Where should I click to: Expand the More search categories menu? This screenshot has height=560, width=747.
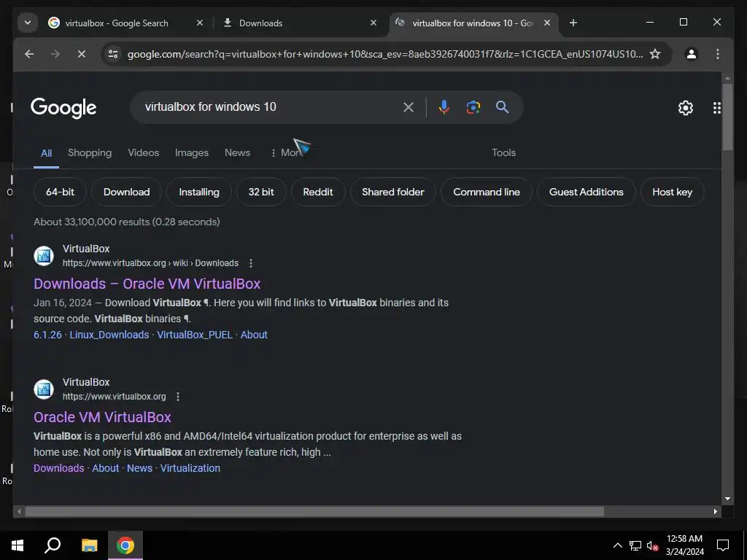[x=287, y=153]
